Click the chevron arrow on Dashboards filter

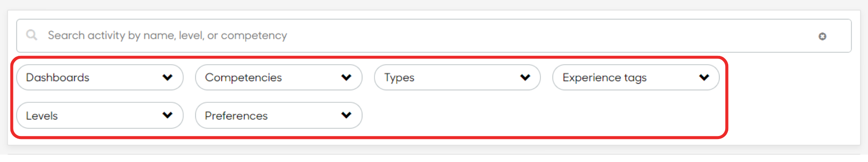168,78
